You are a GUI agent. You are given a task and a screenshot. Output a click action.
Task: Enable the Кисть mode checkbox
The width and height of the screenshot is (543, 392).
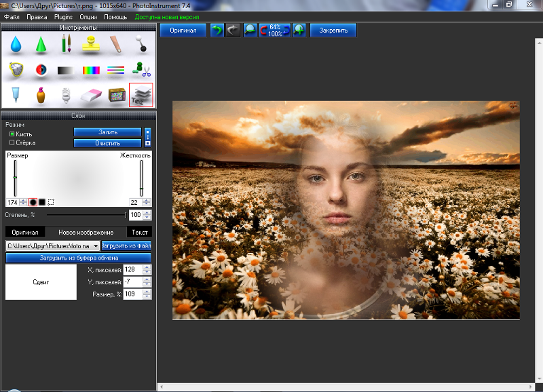12,134
